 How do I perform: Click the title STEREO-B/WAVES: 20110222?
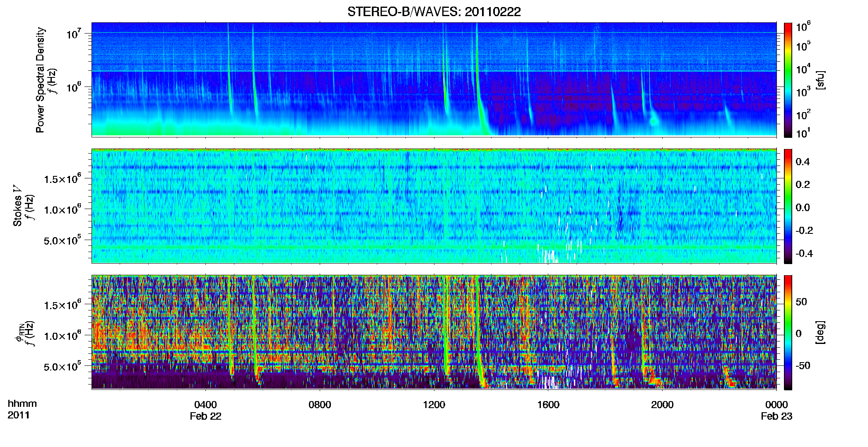pyautogui.click(x=434, y=12)
